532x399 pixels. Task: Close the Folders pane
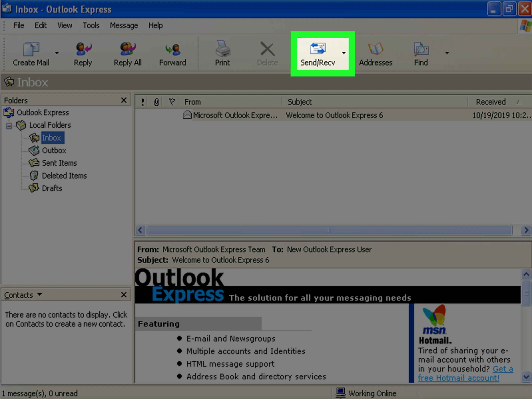point(124,100)
